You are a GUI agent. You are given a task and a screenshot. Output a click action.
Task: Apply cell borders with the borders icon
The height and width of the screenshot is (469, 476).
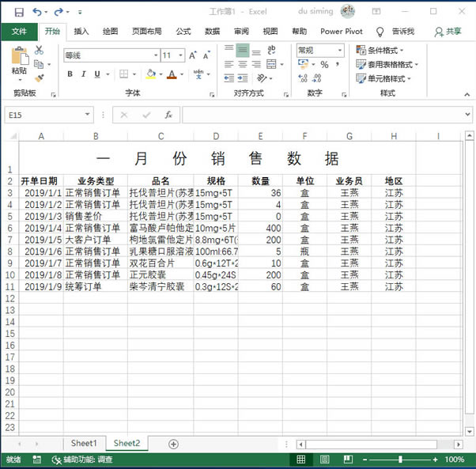point(123,74)
